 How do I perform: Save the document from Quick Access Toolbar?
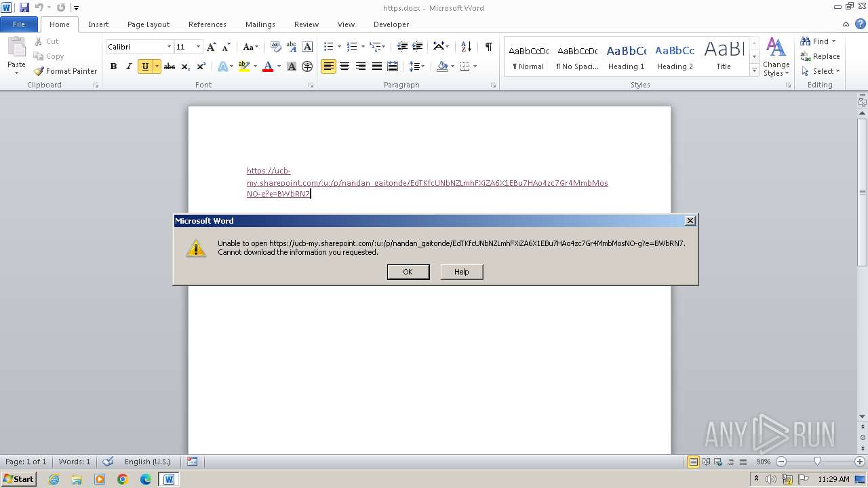tap(24, 7)
